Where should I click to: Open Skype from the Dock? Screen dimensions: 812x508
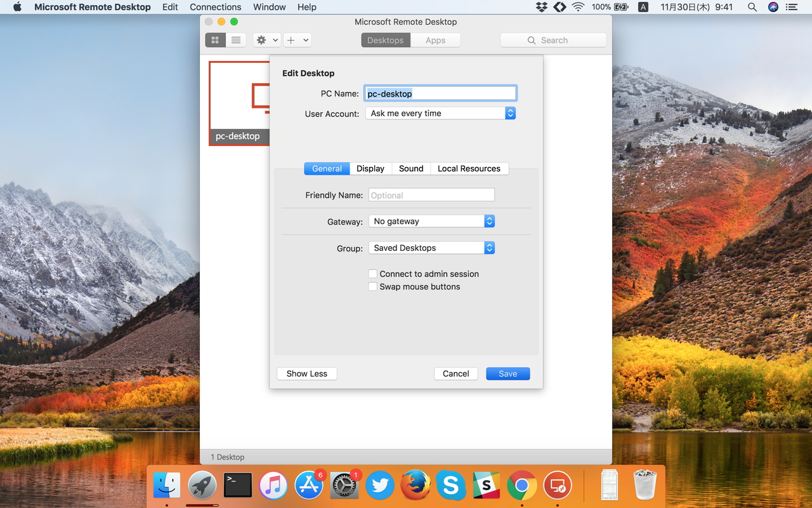[451, 486]
